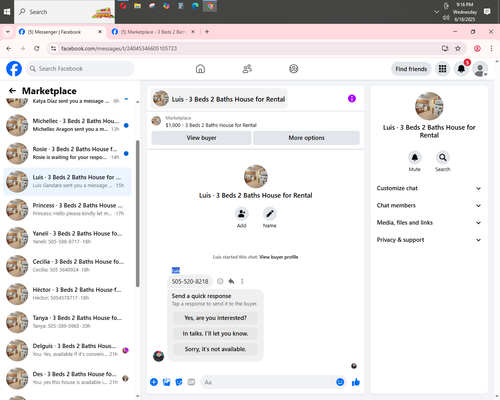Mute this conversation with bell icon
Image resolution: width=500 pixels, height=400 pixels.
(415, 157)
